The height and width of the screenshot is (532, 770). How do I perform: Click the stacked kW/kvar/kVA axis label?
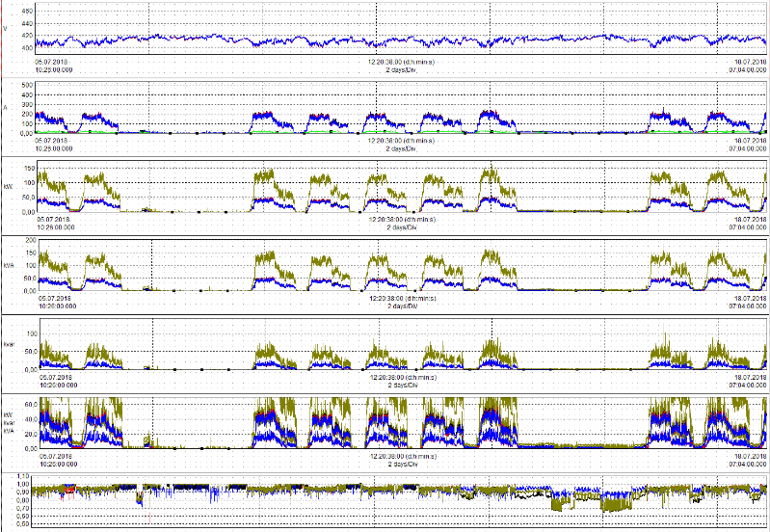coord(9,421)
